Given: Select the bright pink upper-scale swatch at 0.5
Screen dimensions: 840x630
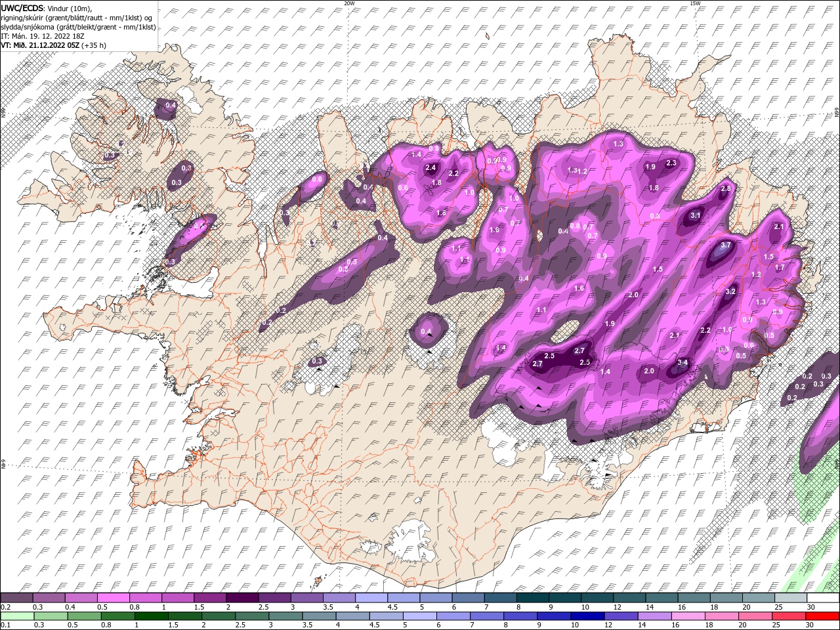Looking at the screenshot, I should (x=113, y=598).
